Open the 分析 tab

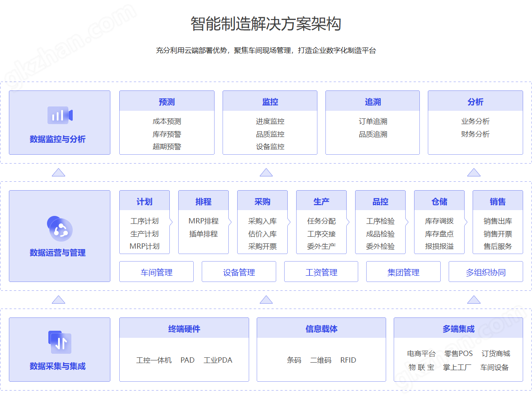click(x=475, y=101)
